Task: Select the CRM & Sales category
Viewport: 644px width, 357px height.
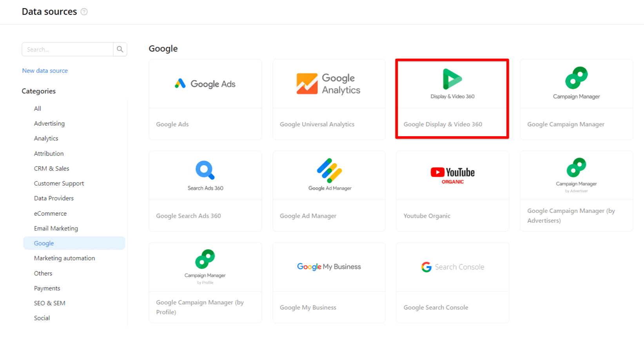Action: click(51, 168)
